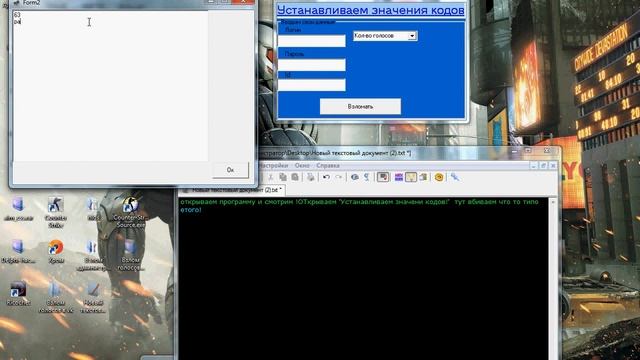This screenshot has height=360, width=640.
Task: Click the Redo arrow in the editor toolbar
Action: tap(339, 177)
